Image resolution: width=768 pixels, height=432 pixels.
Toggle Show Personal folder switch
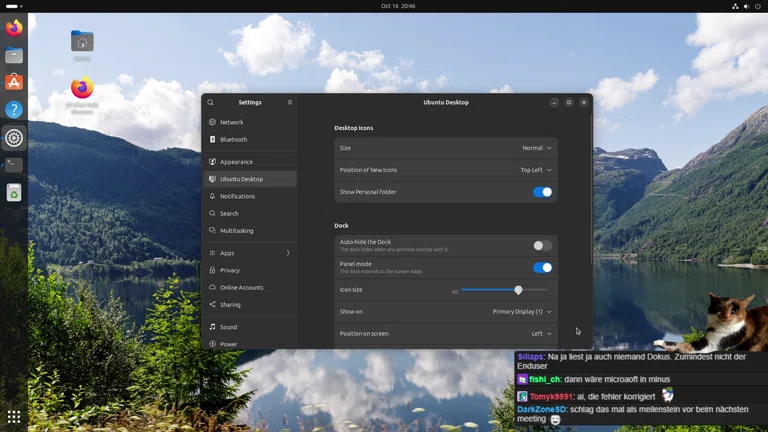[542, 192]
